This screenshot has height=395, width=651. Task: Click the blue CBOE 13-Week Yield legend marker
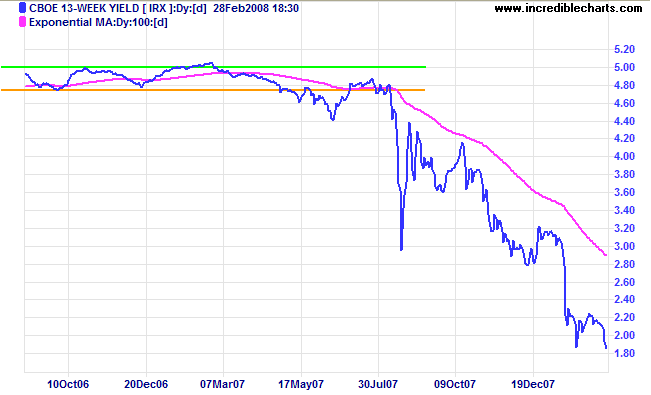(x=22, y=8)
